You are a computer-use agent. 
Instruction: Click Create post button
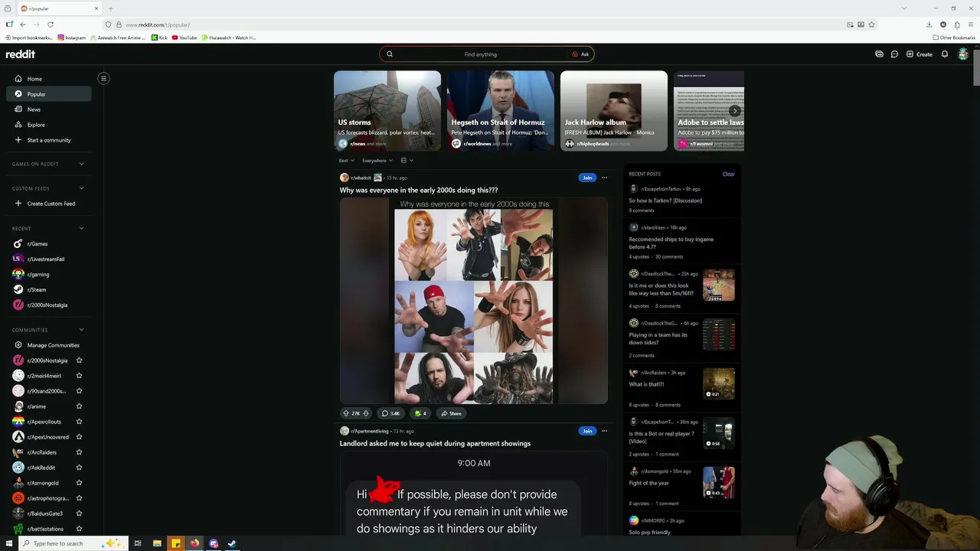[x=920, y=54]
